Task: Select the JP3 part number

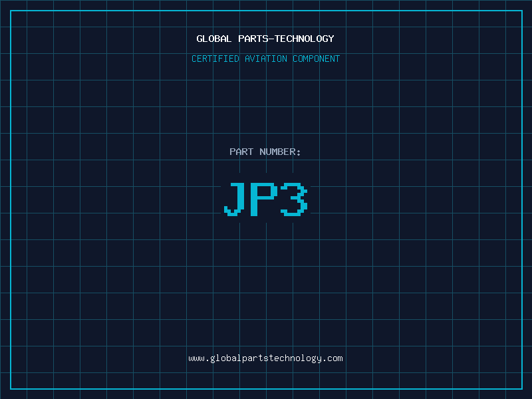Action: coord(265,199)
